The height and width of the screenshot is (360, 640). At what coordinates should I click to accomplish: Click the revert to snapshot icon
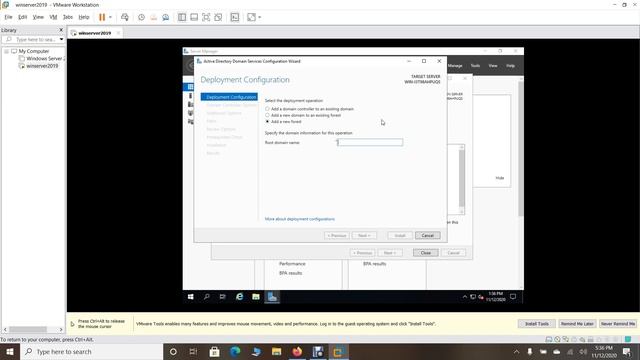(x=153, y=17)
